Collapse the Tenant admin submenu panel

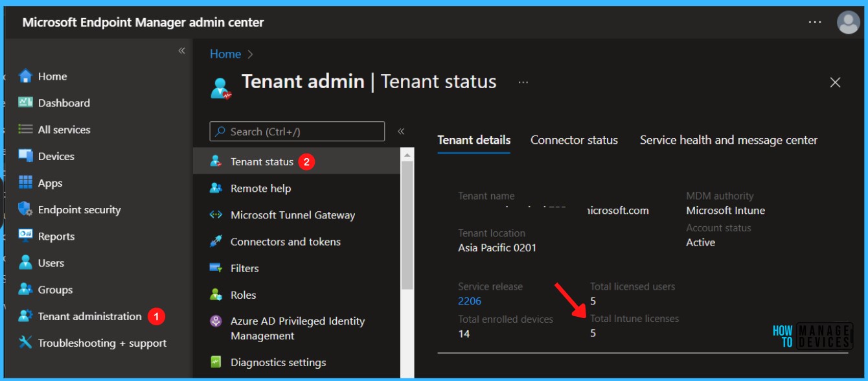401,131
